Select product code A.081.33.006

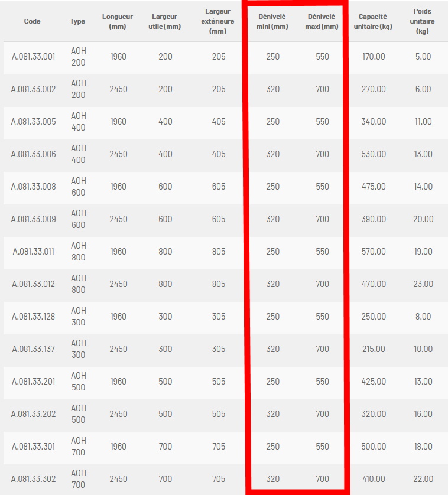pos(34,154)
